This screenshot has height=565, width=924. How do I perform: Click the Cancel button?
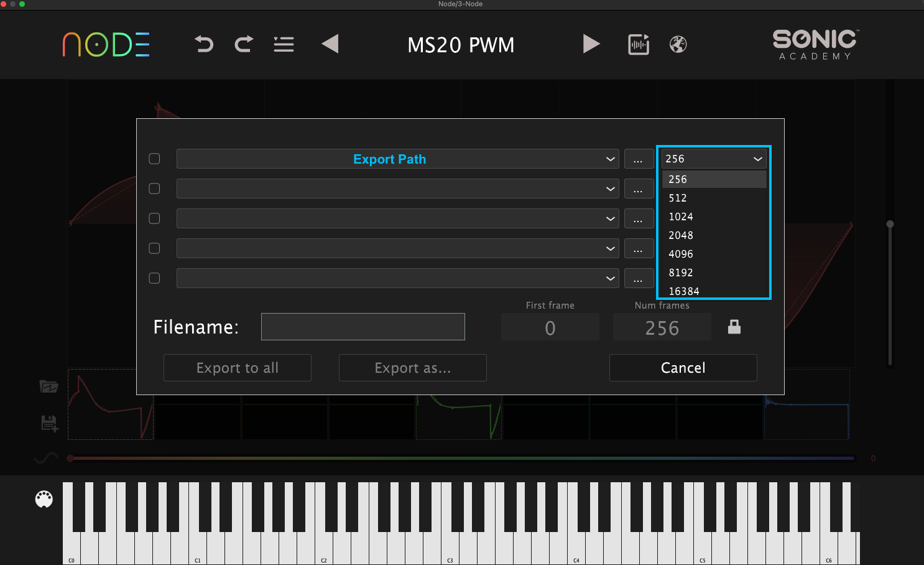click(683, 368)
